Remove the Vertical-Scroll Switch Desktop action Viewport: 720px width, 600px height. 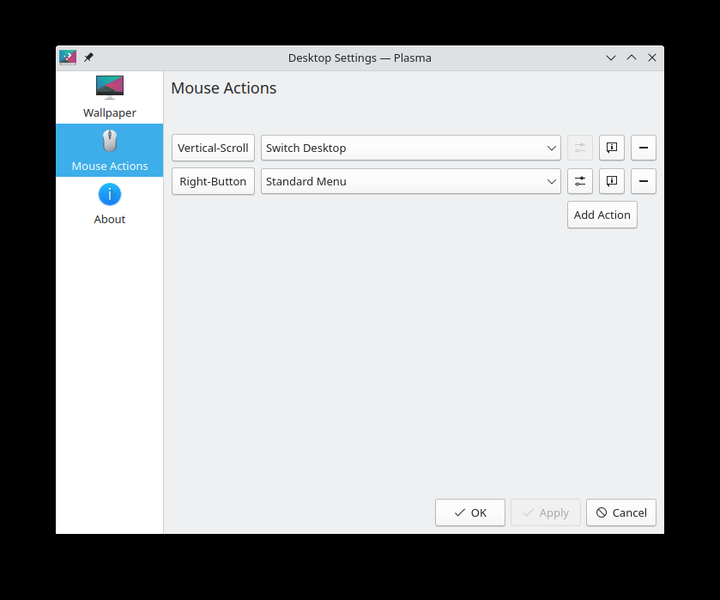643,148
